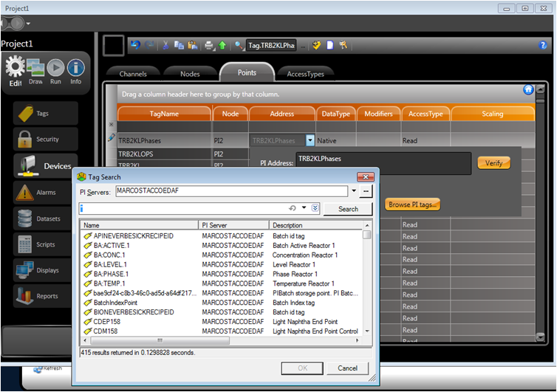Click the Copy icon in toolbar
Screen dimensions: 557x392
point(179,45)
